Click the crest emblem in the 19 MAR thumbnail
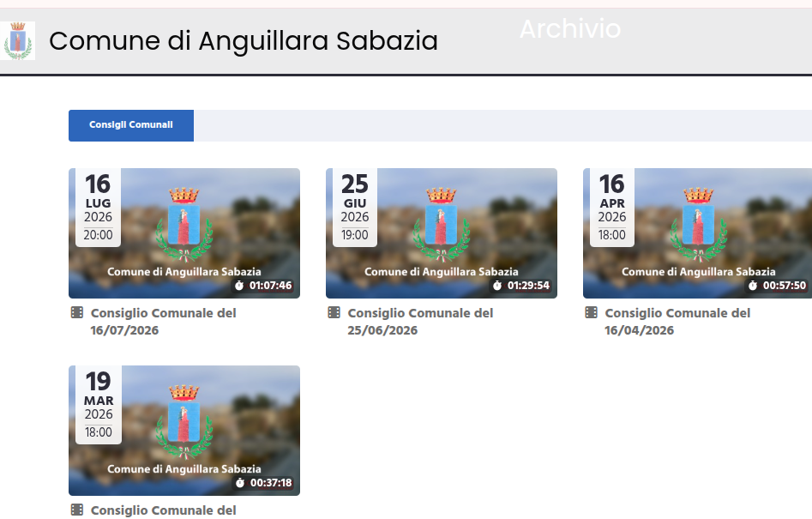This screenshot has width=812, height=519. 183,421
